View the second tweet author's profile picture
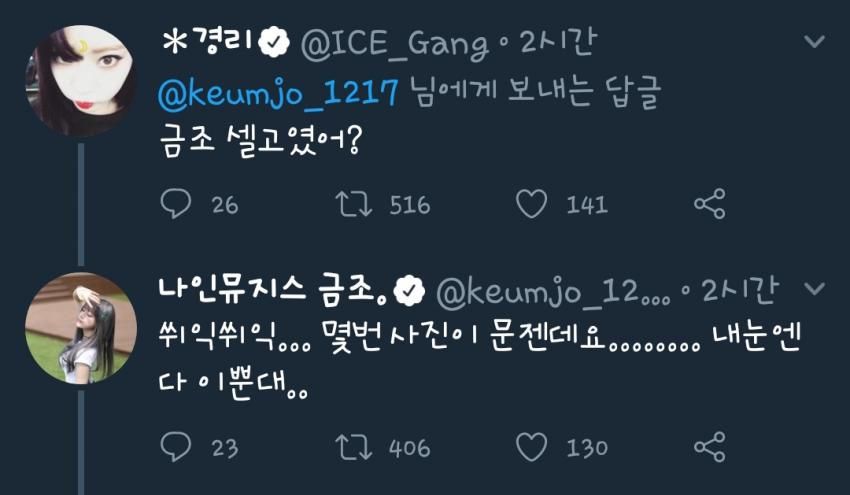 (x=81, y=328)
